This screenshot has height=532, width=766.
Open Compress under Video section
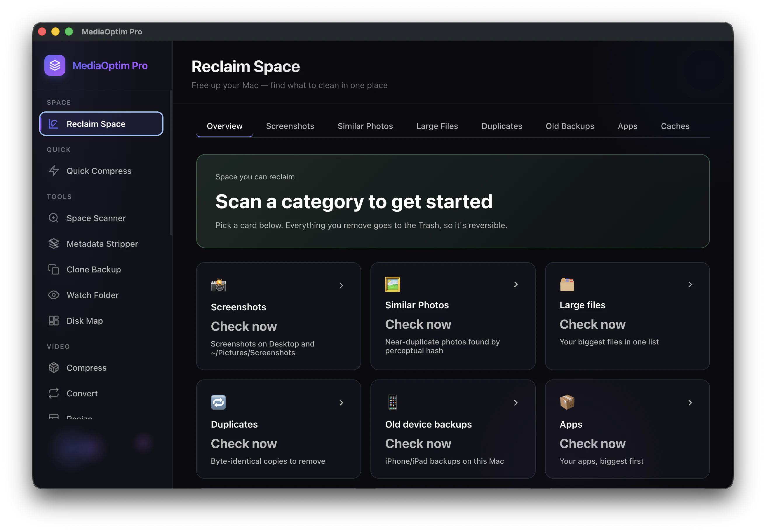[101, 368]
